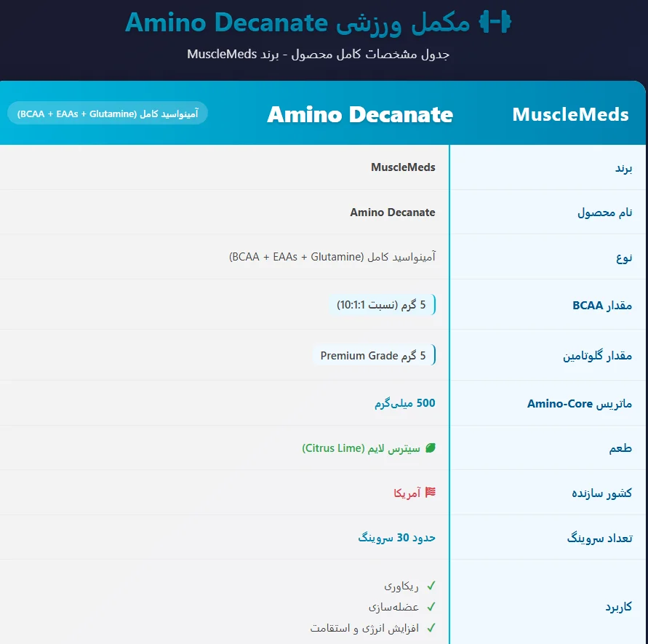Toggle the ریکاوری usage checkmark off
Viewport: 648px width, 644px height.
pyautogui.click(x=431, y=586)
